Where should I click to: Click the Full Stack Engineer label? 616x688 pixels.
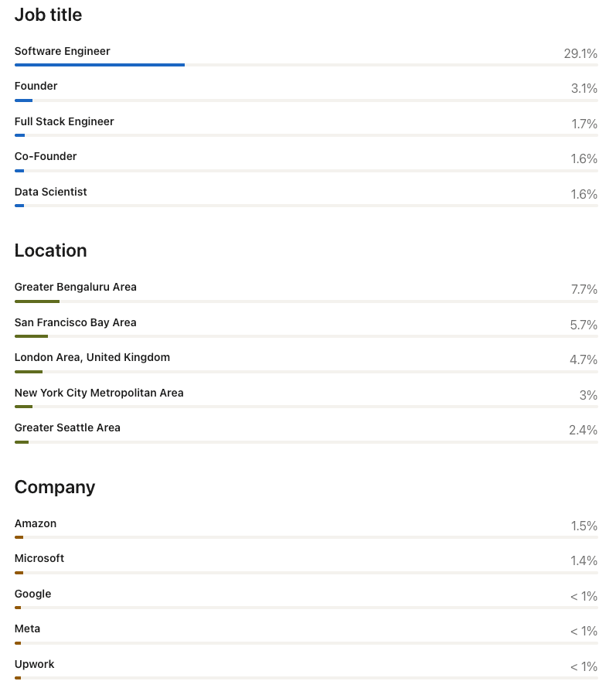click(x=64, y=121)
